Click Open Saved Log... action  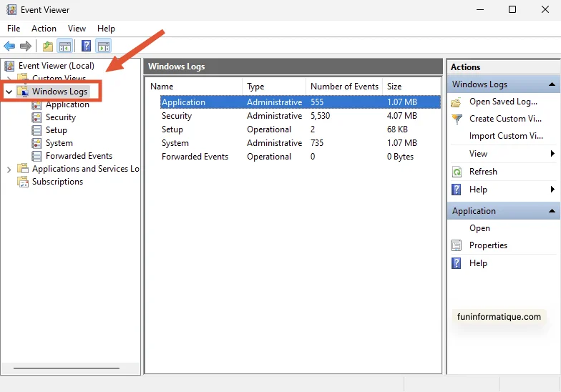[x=503, y=102]
